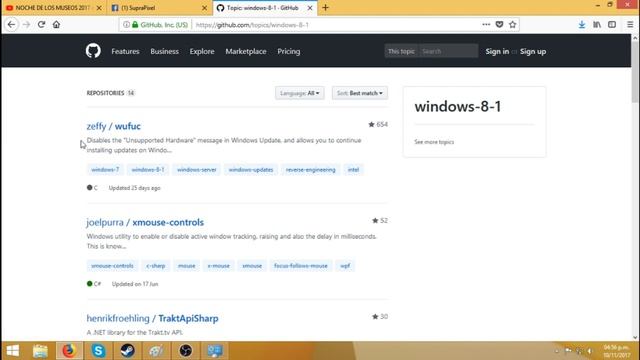The height and width of the screenshot is (360, 640).
Task: Open the Business menu item
Action: tap(164, 51)
